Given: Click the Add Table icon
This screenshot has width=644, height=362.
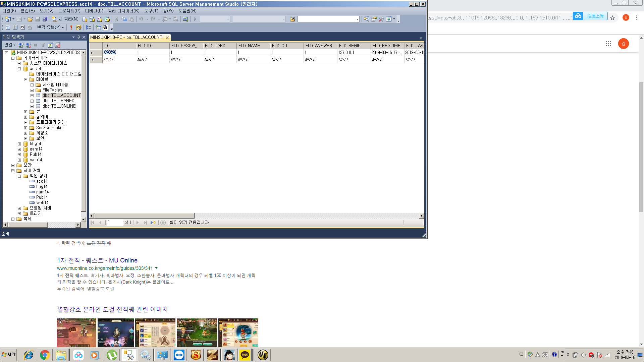Looking at the screenshot, I should (98, 27).
